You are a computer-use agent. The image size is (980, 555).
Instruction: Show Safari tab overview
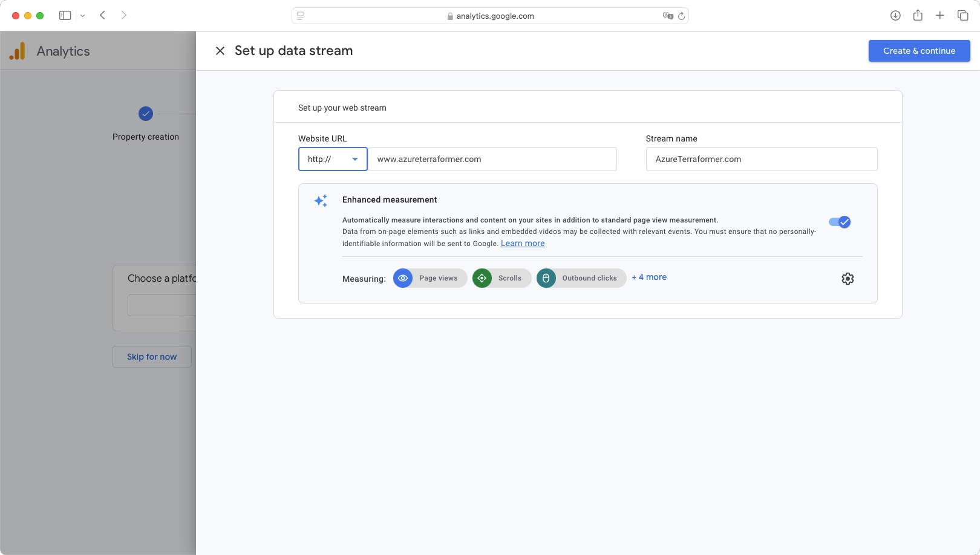tap(962, 15)
